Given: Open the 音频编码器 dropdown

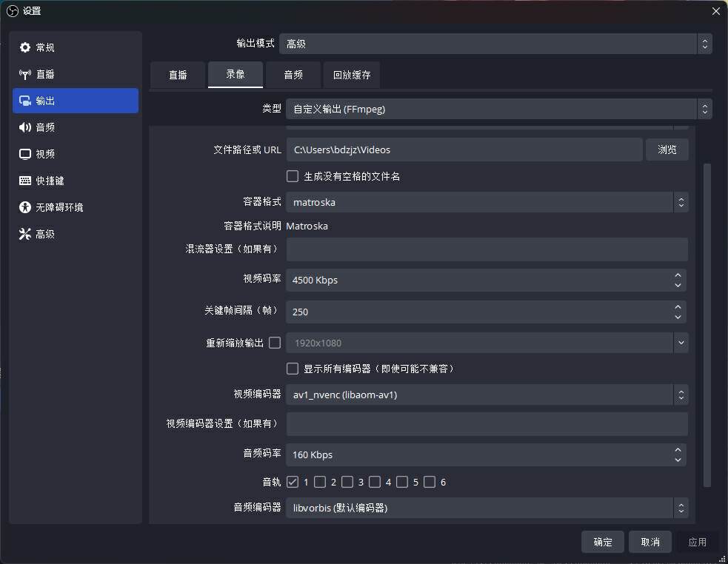Looking at the screenshot, I should [x=487, y=508].
